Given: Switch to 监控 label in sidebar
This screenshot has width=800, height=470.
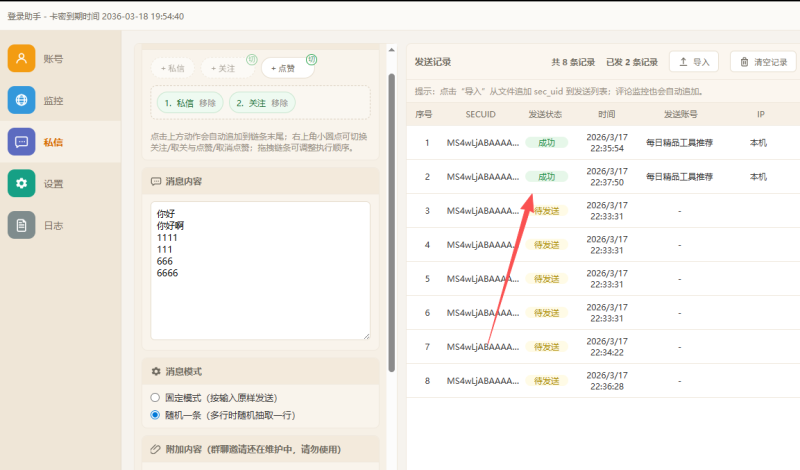Looking at the screenshot, I should point(53,101).
